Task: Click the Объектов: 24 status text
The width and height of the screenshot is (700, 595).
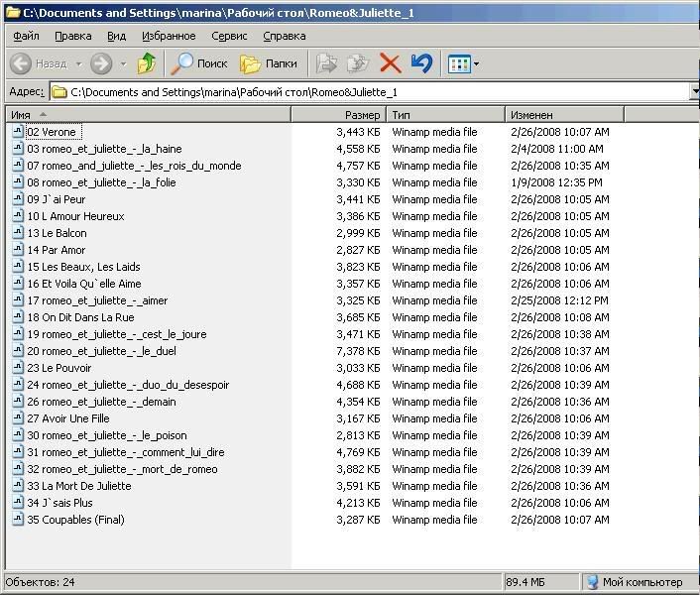Action: [x=41, y=582]
